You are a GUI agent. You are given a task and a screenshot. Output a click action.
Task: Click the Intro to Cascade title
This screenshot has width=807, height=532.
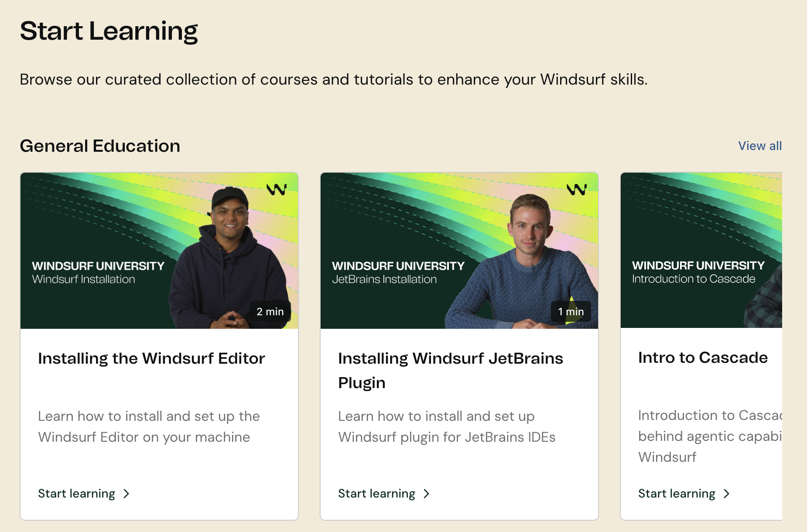click(x=703, y=358)
